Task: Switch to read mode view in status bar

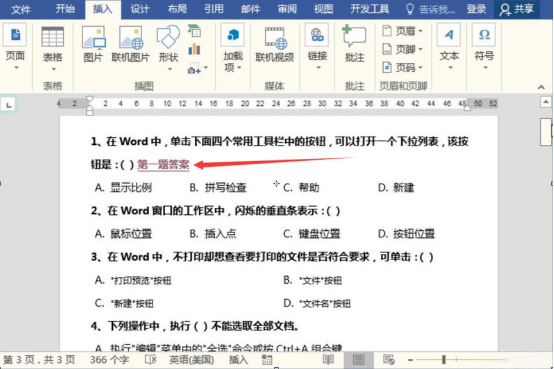Action: (x=328, y=360)
